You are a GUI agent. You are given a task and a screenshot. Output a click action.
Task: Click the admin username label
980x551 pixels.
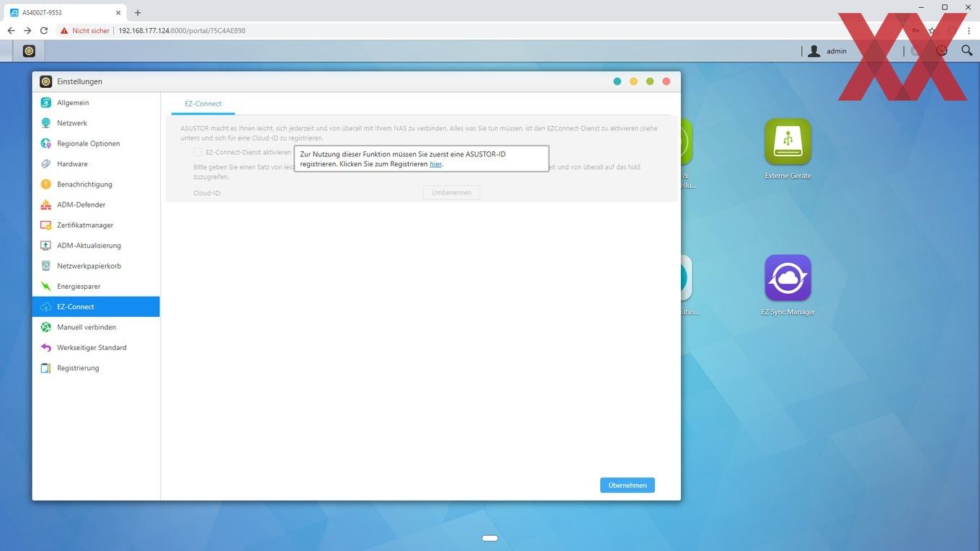(x=837, y=51)
